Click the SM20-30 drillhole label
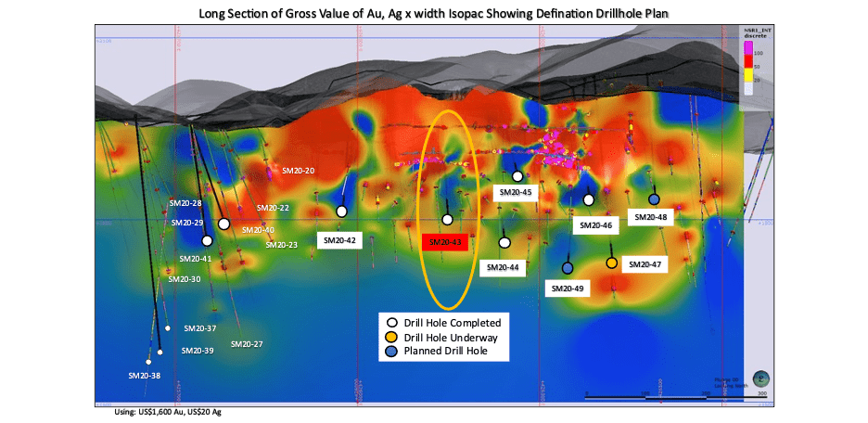 [185, 279]
